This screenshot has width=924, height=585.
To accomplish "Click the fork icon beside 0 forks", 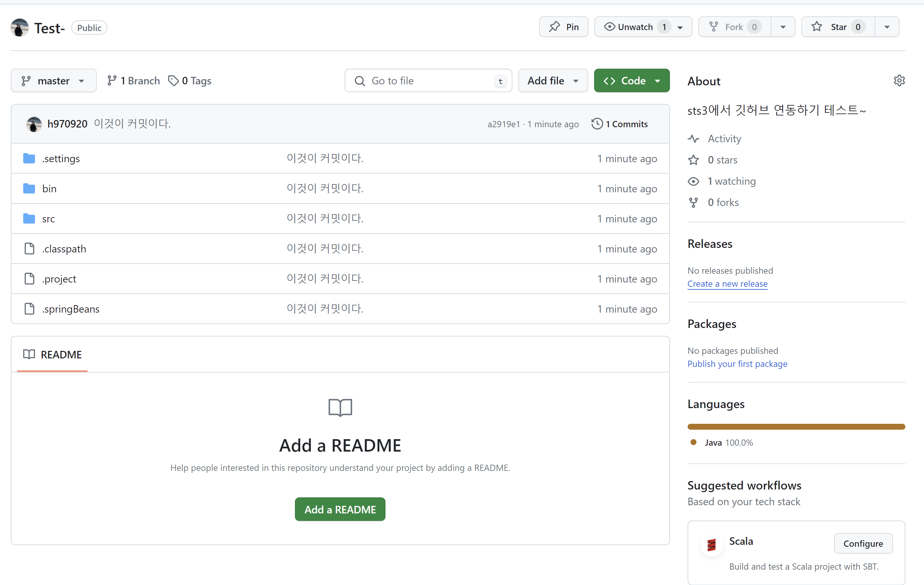I will coord(693,202).
